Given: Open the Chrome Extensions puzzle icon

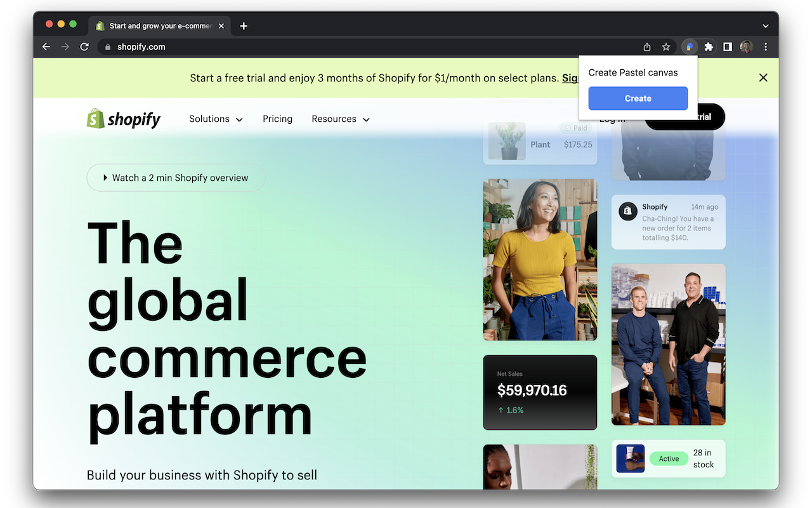Looking at the screenshot, I should 709,47.
